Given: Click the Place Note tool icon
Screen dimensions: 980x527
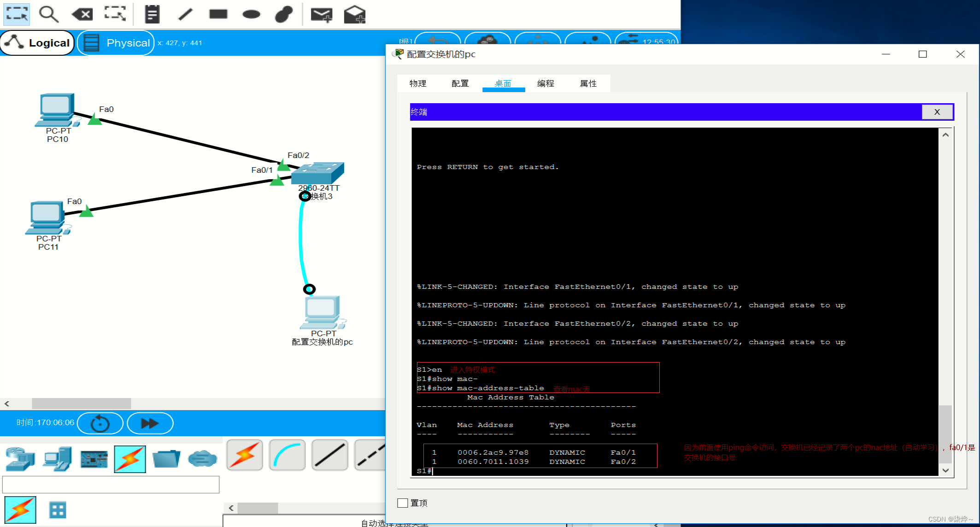Looking at the screenshot, I should coord(152,14).
